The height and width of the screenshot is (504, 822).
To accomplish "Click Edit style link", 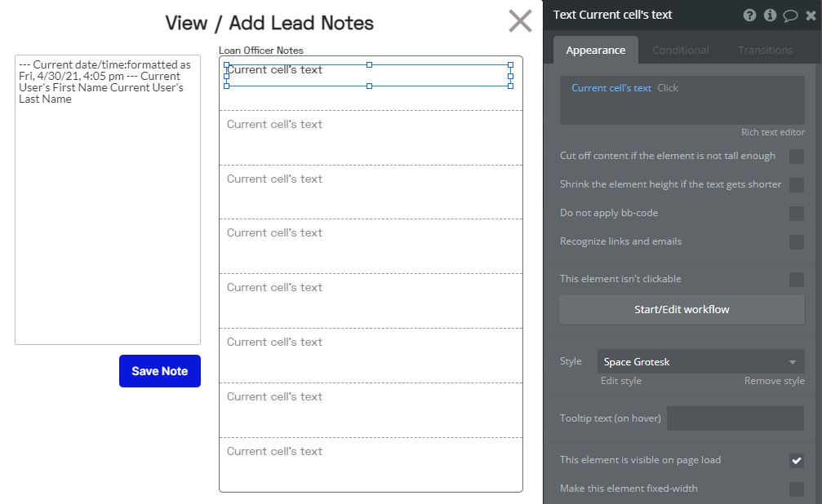I will (x=620, y=381).
